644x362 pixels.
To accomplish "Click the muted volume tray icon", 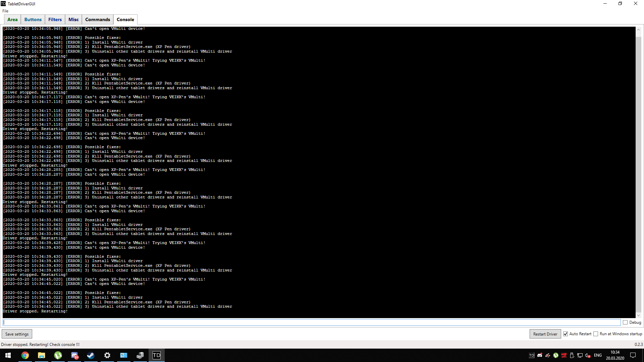I will 588,355.
